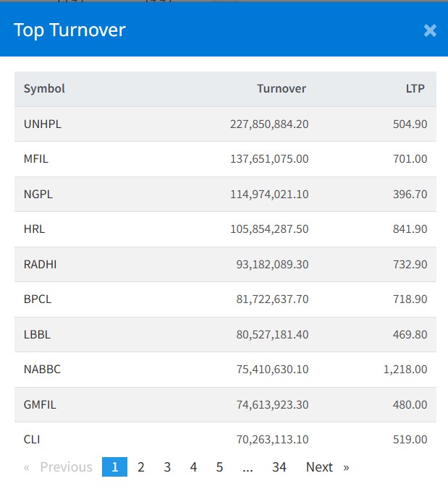Sort table by Turnover column header
Image resolution: width=448 pixels, height=494 pixels.
point(282,89)
